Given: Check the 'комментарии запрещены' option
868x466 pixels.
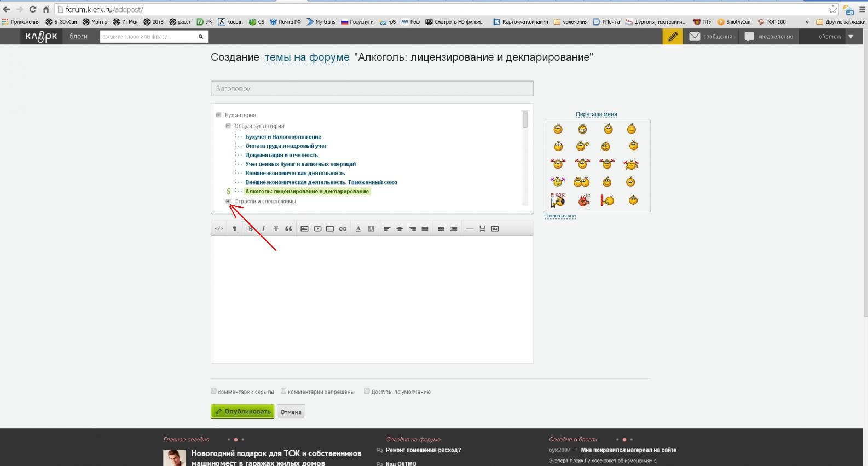Looking at the screenshot, I should tap(283, 391).
